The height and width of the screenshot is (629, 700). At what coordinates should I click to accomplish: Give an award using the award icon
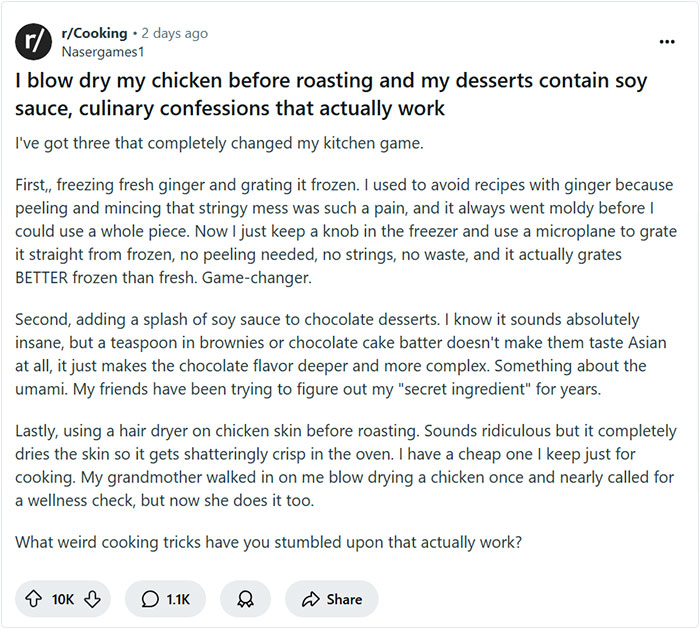pyautogui.click(x=245, y=599)
